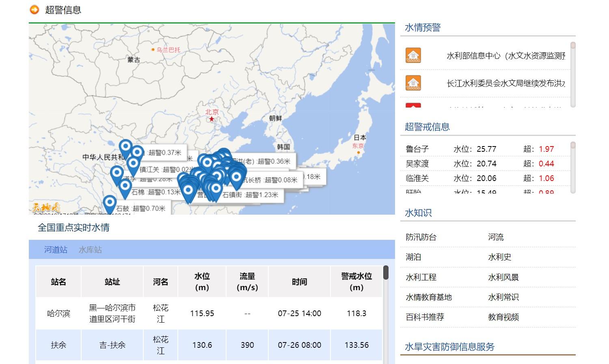
Task: Open the orange flood warning icon for 水利部信息中心
Action: (x=413, y=55)
